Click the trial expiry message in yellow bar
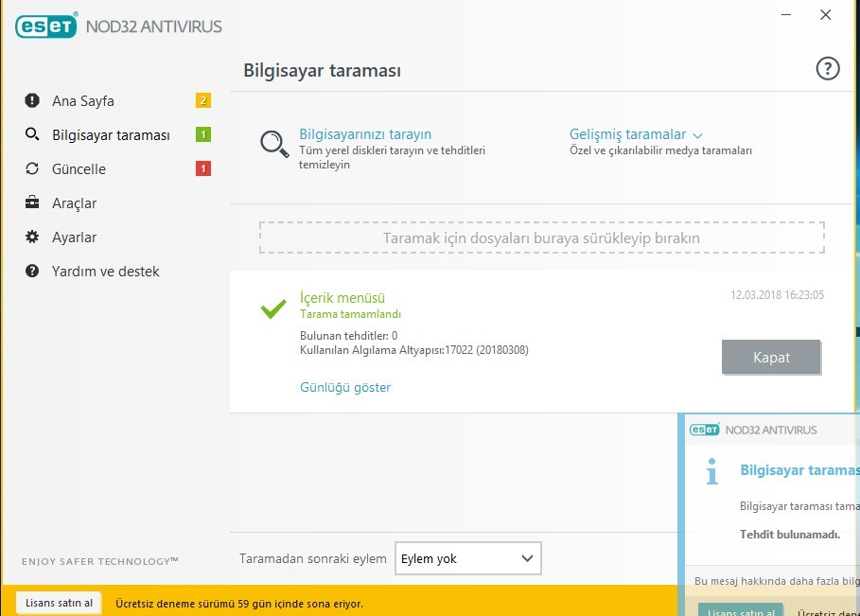This screenshot has height=616, width=860. point(239,604)
